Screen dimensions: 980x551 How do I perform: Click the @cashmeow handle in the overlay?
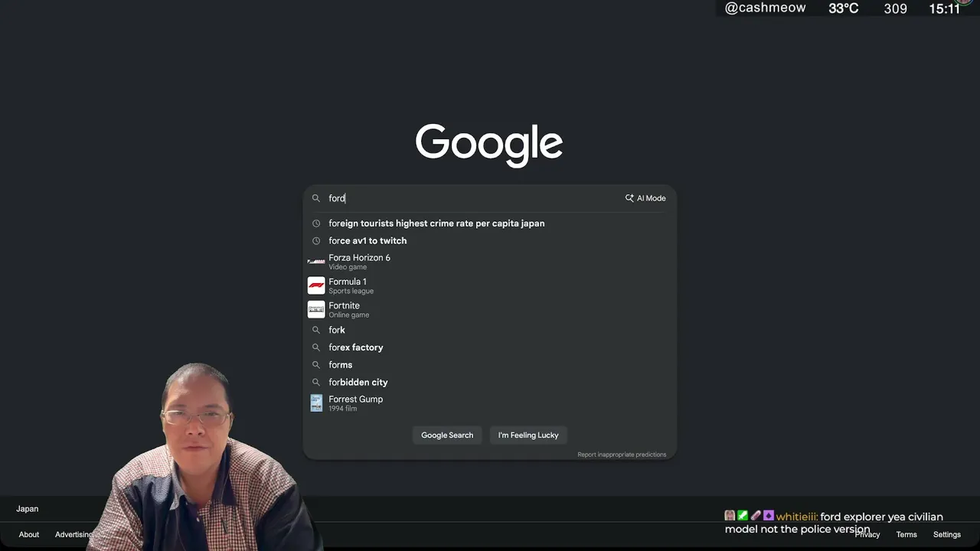click(x=765, y=8)
